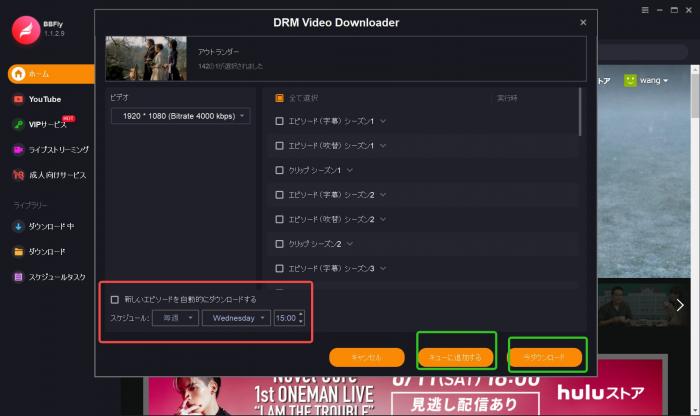Open the ホーム home tab

click(51, 74)
